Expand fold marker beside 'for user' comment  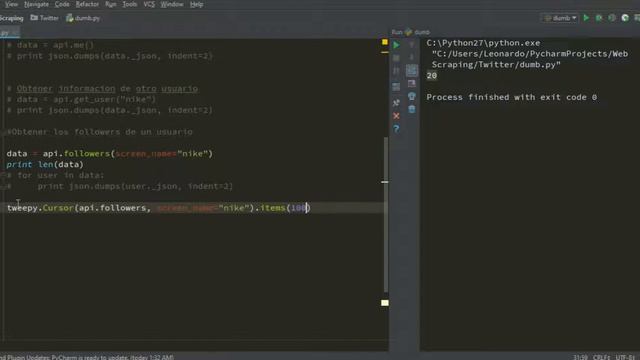click(3, 175)
